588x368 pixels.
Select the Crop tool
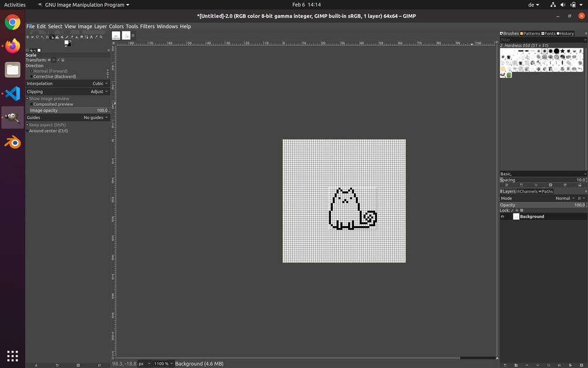[x=47, y=37]
